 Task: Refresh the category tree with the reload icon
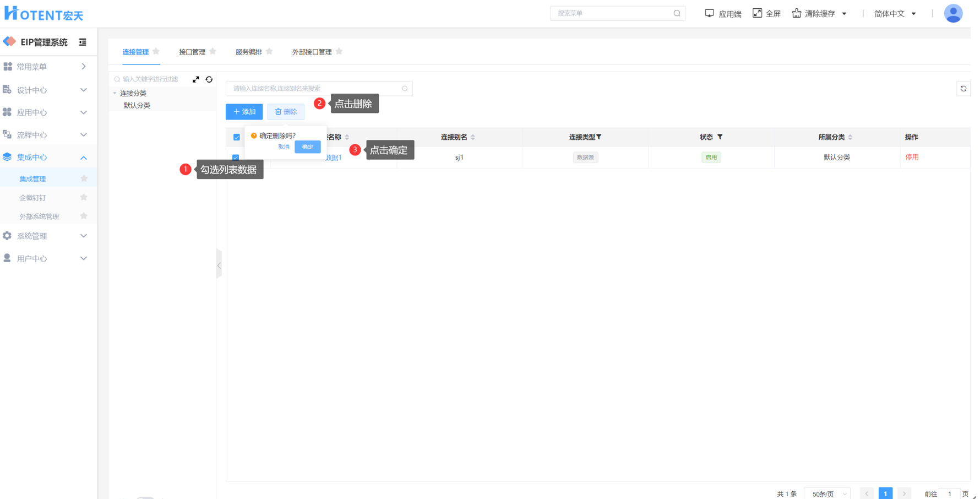209,79
